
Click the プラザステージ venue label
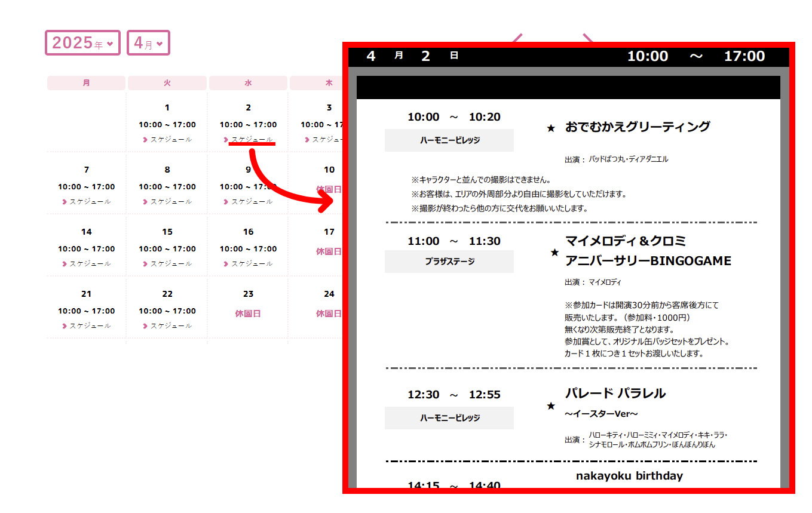[449, 262]
